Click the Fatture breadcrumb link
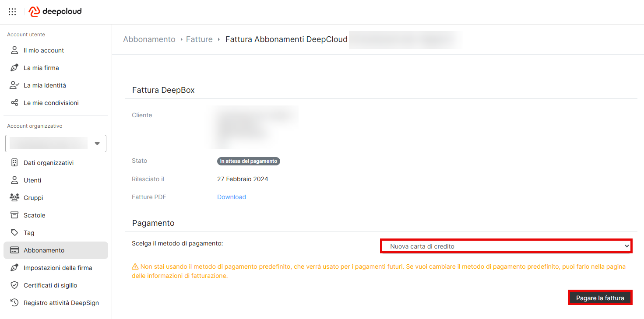The width and height of the screenshot is (644, 319). tap(199, 39)
